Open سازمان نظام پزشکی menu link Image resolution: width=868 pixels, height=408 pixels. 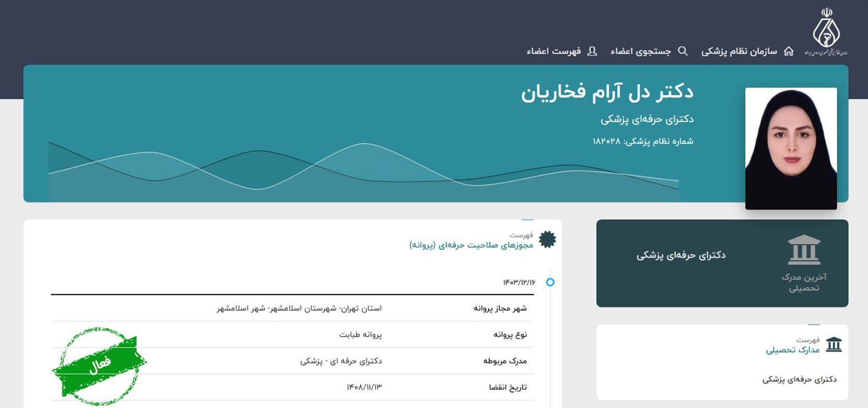point(739,51)
